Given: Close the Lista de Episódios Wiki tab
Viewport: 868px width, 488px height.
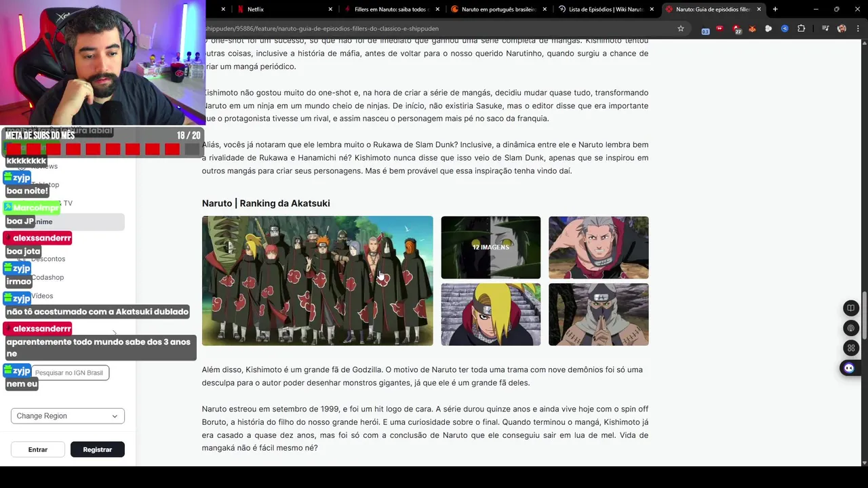Looking at the screenshot, I should point(652,9).
